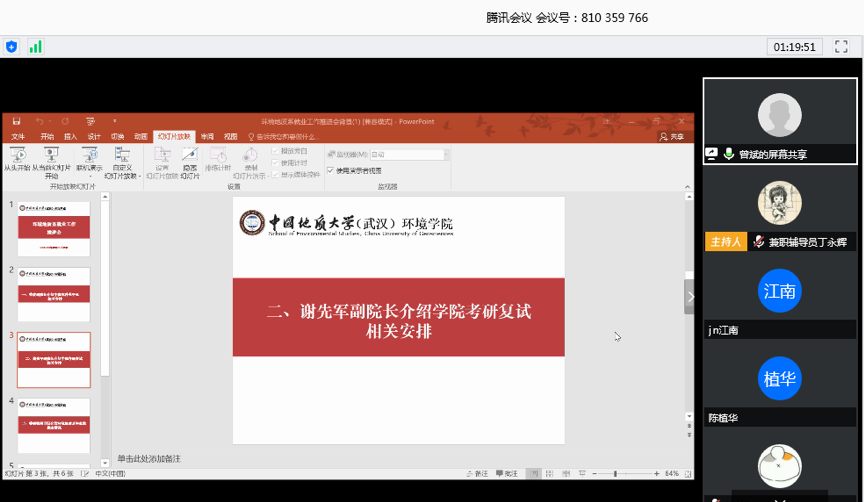
Task: Click the 隐藏幻灯片 hide slide icon
Action: [189, 156]
